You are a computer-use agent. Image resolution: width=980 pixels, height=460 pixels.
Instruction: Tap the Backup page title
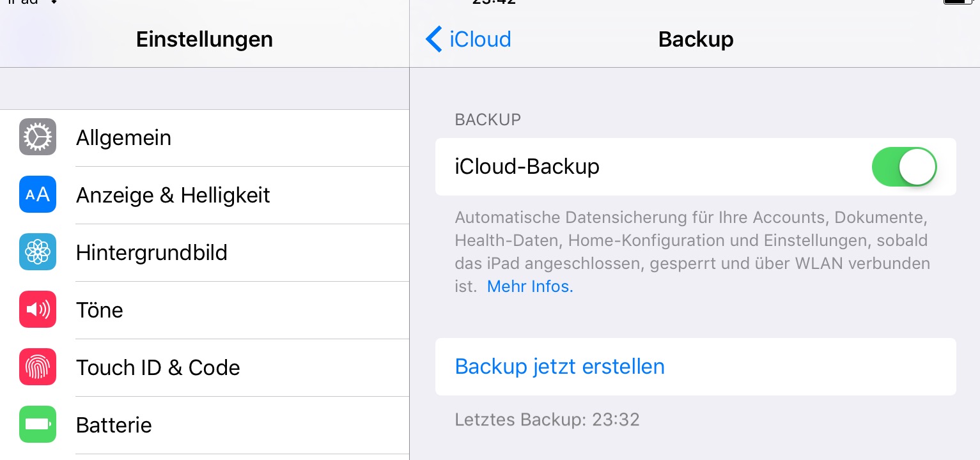point(696,39)
